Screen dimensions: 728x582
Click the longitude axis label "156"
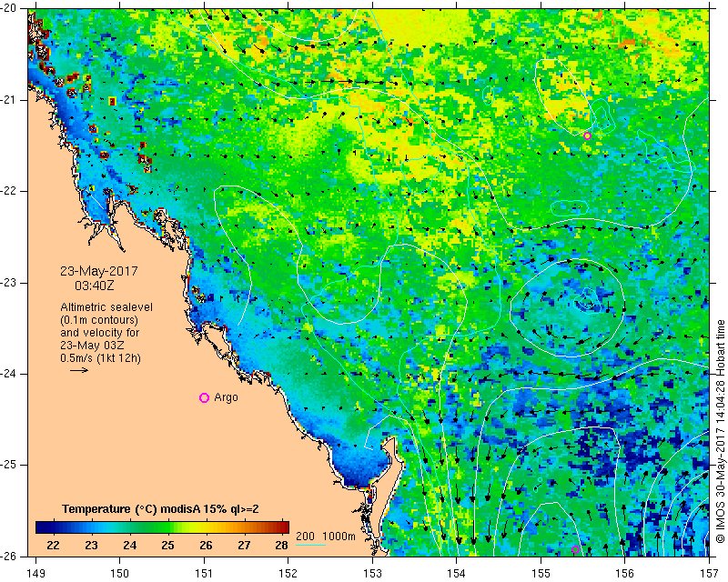[x=625, y=573]
